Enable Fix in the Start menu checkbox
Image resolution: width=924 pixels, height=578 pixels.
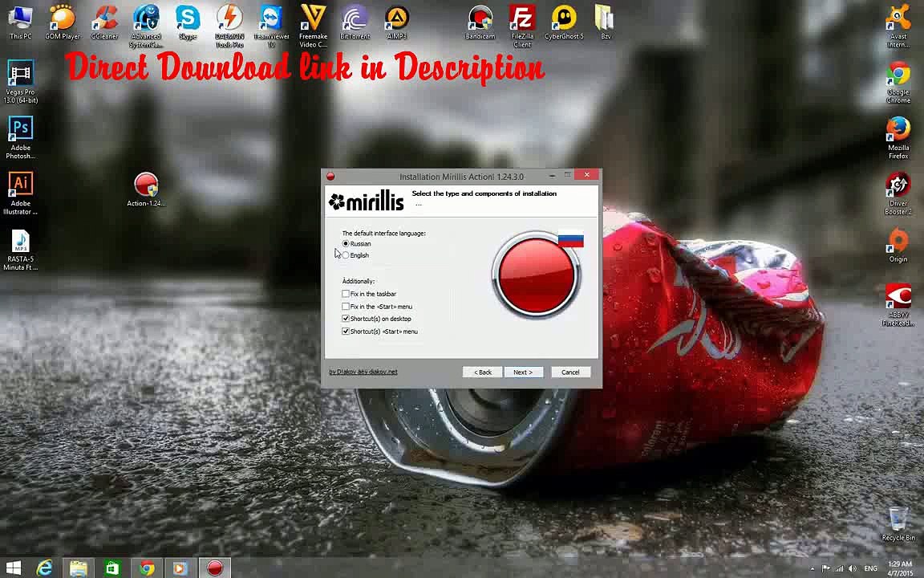pyautogui.click(x=346, y=307)
